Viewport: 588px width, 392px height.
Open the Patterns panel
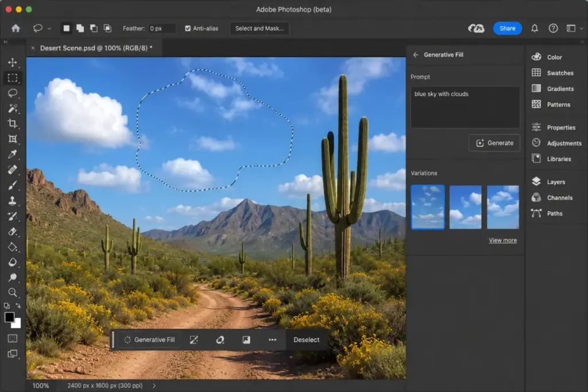tap(551, 104)
